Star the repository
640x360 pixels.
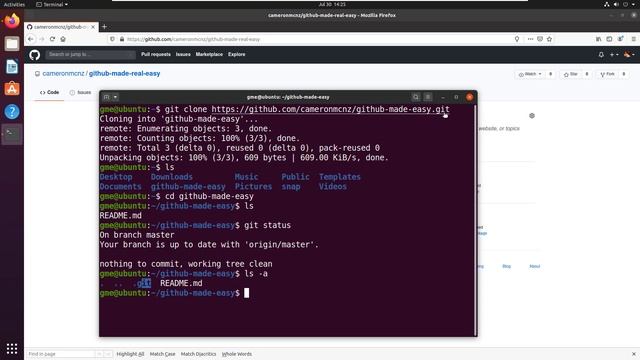571,74
